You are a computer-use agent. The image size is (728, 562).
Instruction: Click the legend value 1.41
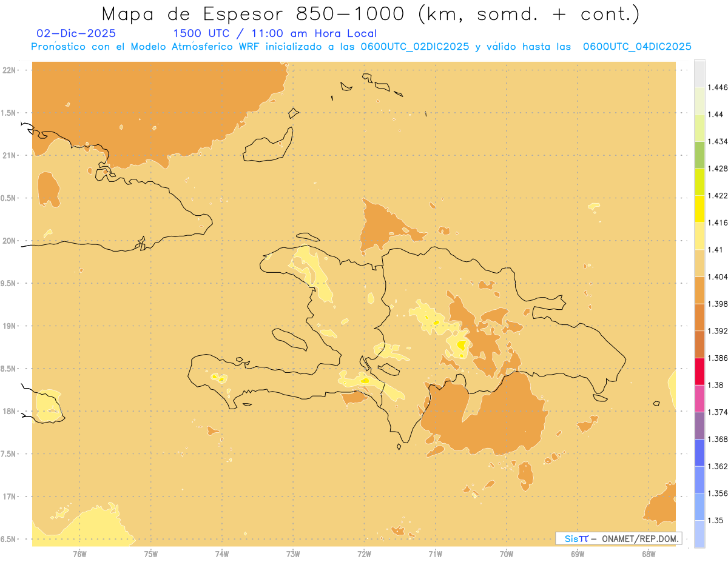click(x=716, y=250)
